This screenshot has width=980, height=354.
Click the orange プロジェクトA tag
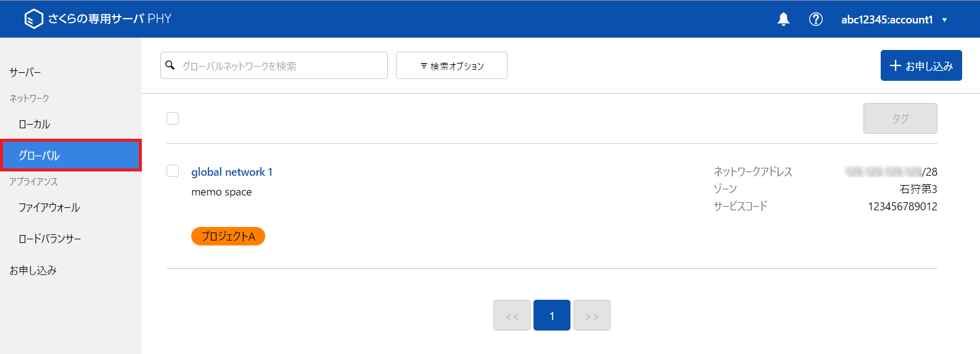click(228, 236)
